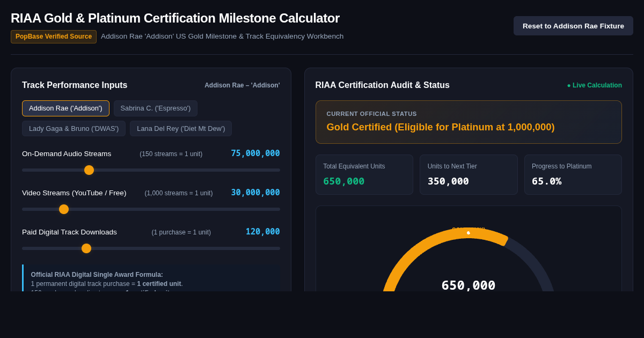The image size is (644, 338).
Task: Click the Paid Digital Track Downloads slider handle
Action: [x=86, y=248]
